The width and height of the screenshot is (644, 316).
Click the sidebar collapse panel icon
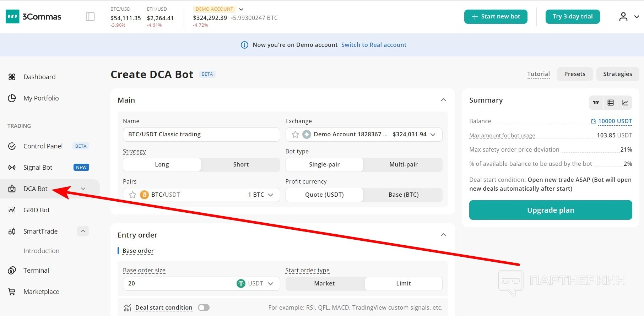(90, 17)
